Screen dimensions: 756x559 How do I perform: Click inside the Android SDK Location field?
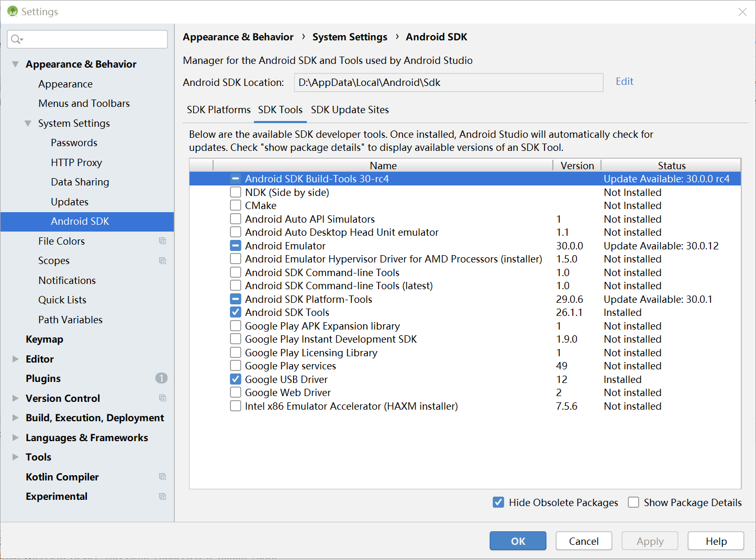[449, 82]
